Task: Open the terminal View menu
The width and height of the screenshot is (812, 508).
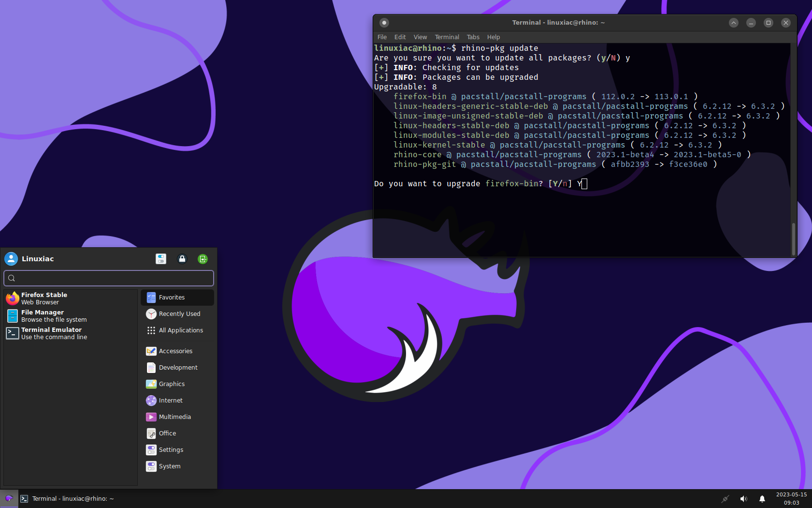Action: coord(420,37)
